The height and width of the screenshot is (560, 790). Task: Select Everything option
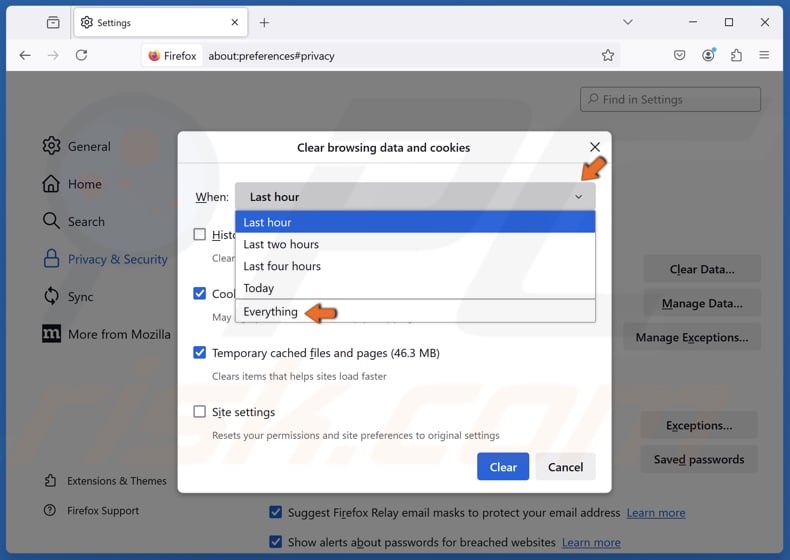[x=415, y=312]
